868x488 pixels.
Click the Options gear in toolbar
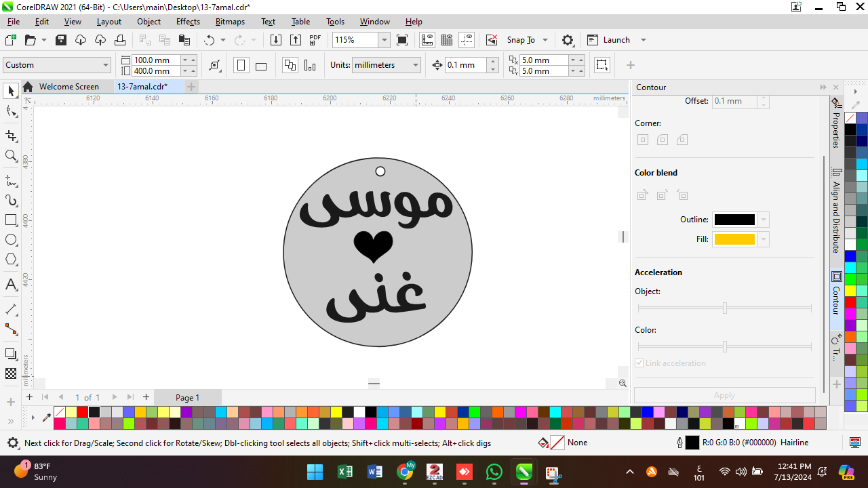pyautogui.click(x=568, y=40)
